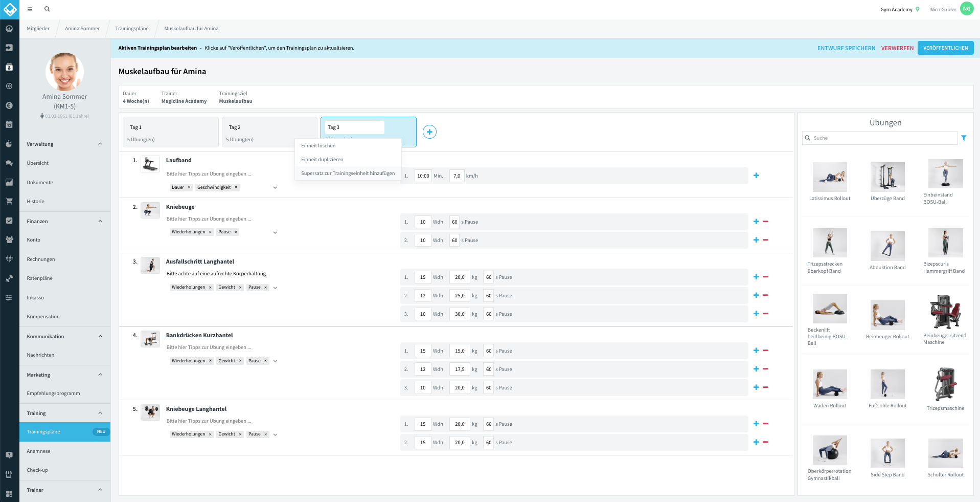Open Nico Gabler's NG avatar
This screenshot has width=980, height=502.
click(967, 9)
